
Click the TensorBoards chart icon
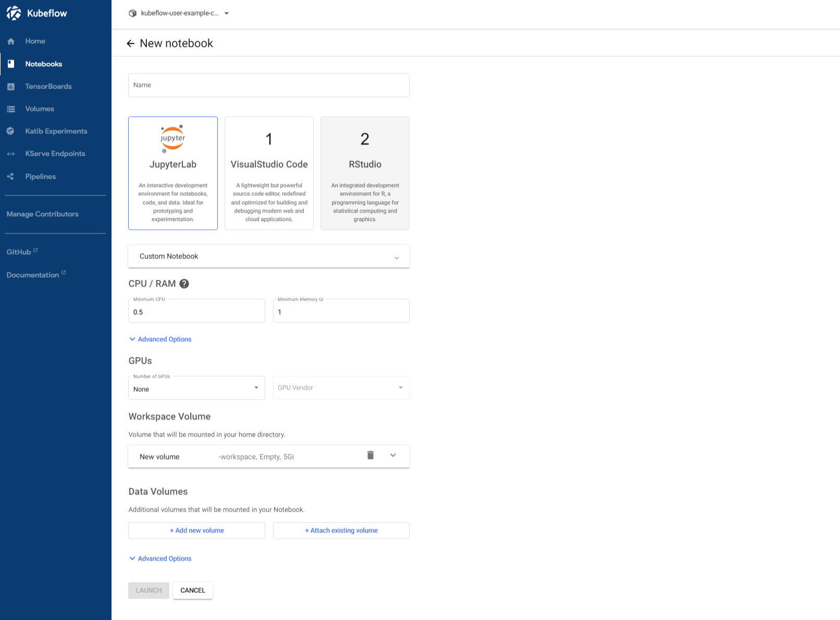11,86
